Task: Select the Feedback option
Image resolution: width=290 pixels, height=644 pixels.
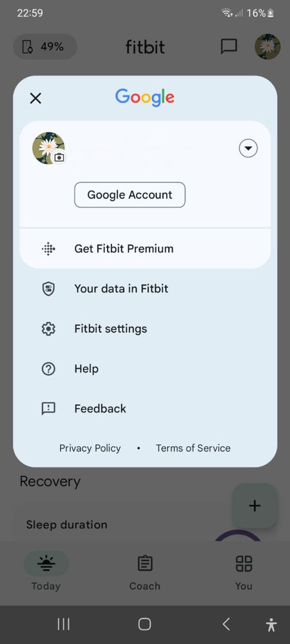Action: (145, 409)
